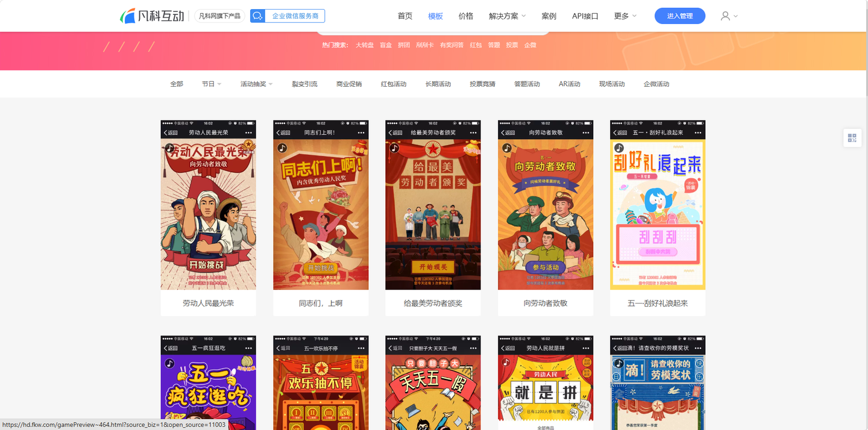Image resolution: width=868 pixels, height=430 pixels.
Task: Click the enterprise WeChat chat icon
Action: click(x=257, y=16)
